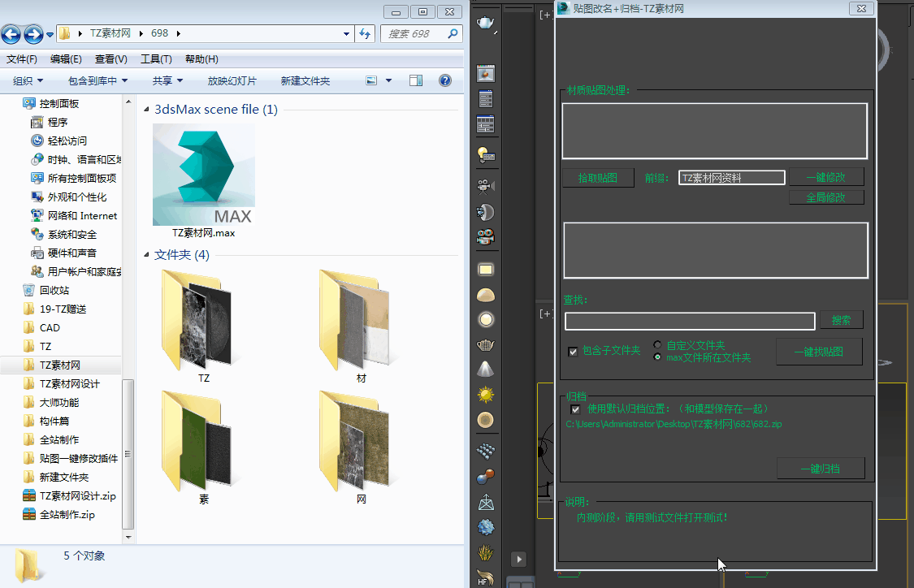Click the change view icon in Explorer
914x588 pixels.
(x=371, y=80)
